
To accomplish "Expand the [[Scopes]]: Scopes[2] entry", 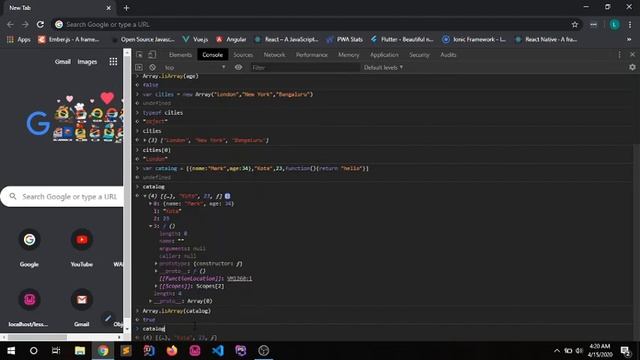I will [x=156, y=286].
